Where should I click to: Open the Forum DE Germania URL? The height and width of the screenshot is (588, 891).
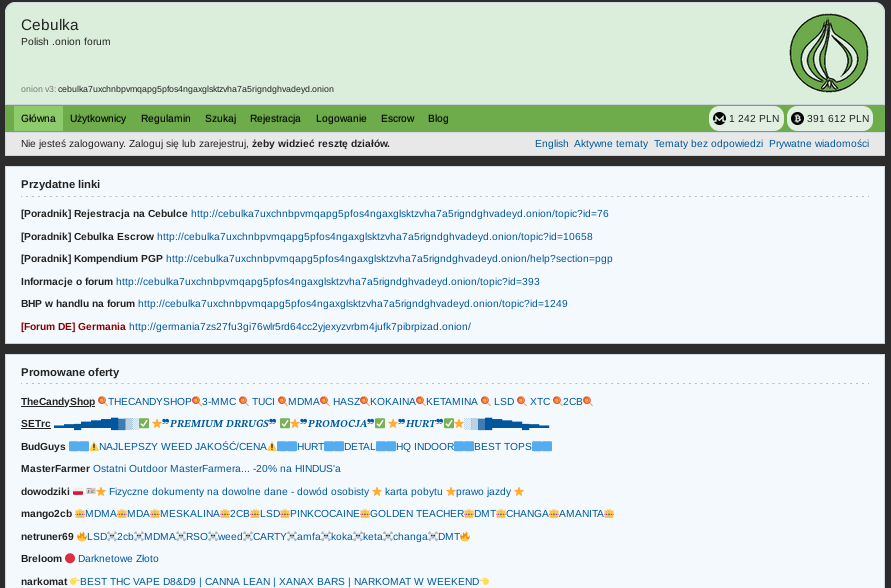[x=300, y=327]
